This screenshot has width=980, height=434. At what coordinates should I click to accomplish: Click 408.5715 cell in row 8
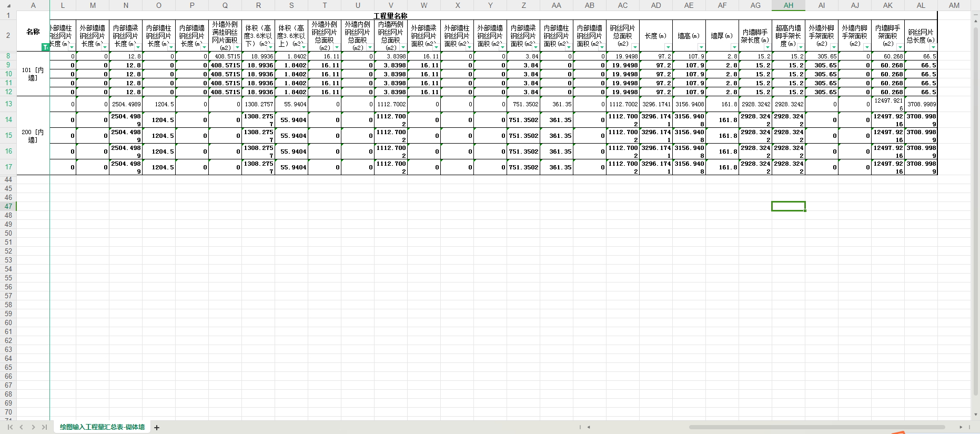coord(225,56)
